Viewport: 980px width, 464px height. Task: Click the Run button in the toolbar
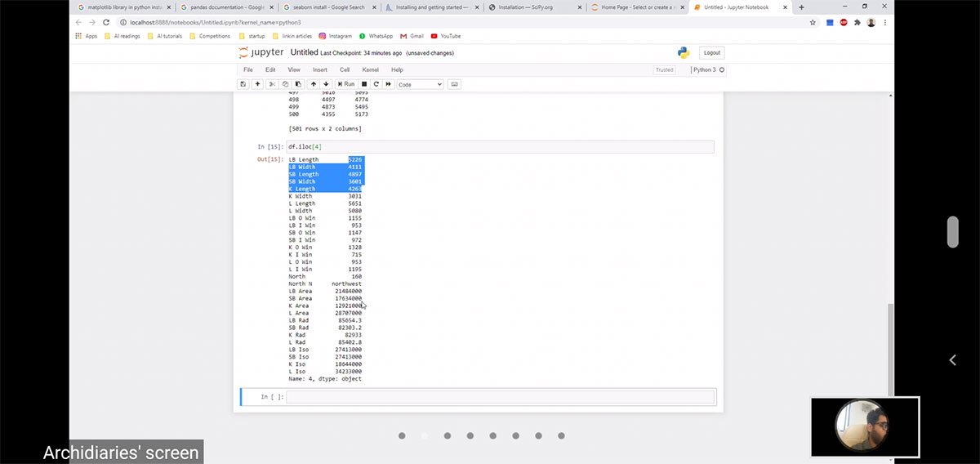(345, 84)
